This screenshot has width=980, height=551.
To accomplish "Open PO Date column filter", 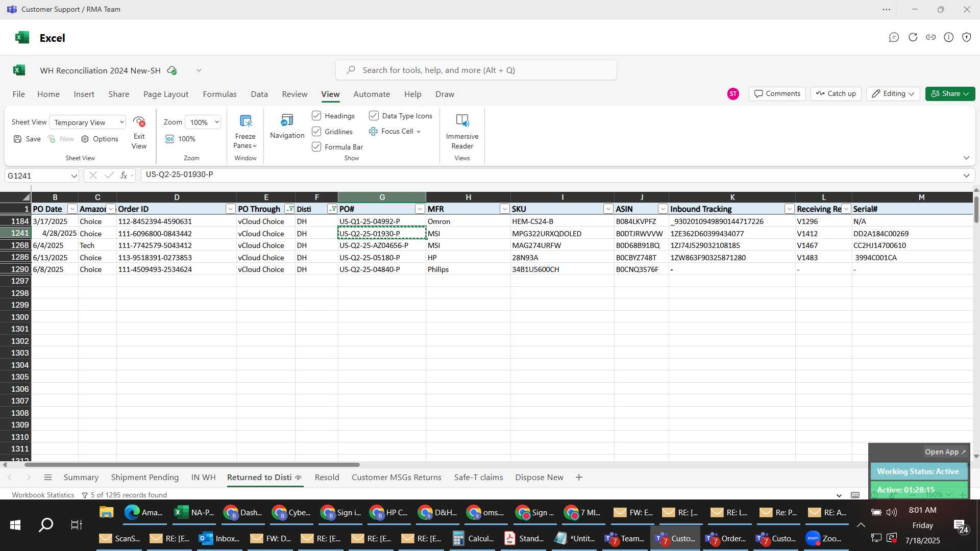I will [72, 209].
